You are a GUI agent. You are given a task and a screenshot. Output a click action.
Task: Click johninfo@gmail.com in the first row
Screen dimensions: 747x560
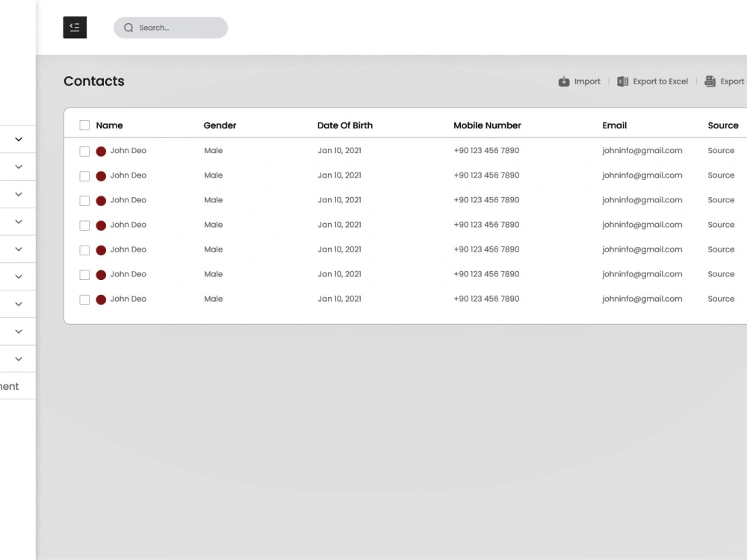click(x=642, y=151)
